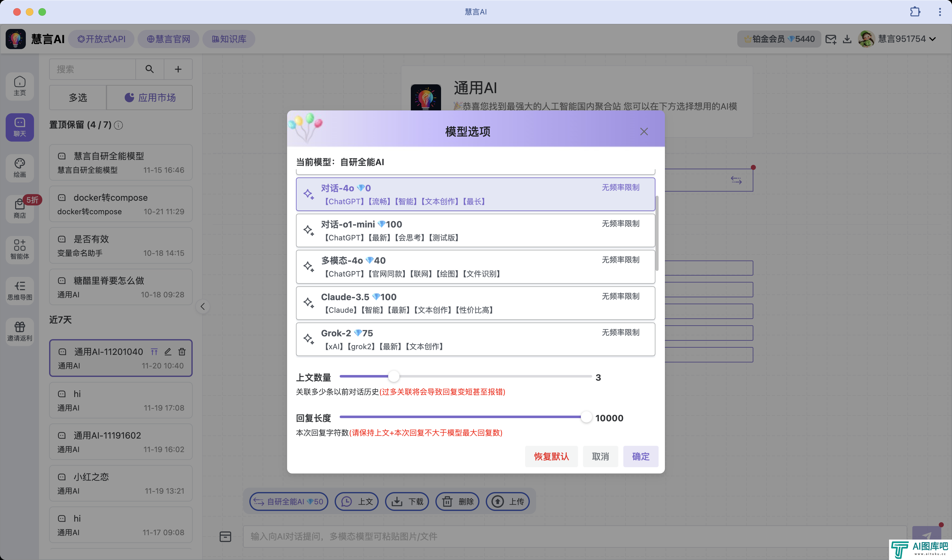Viewport: 952px width, 560px height.
Task: Click the 慧言AI logo icon
Action: 16,39
